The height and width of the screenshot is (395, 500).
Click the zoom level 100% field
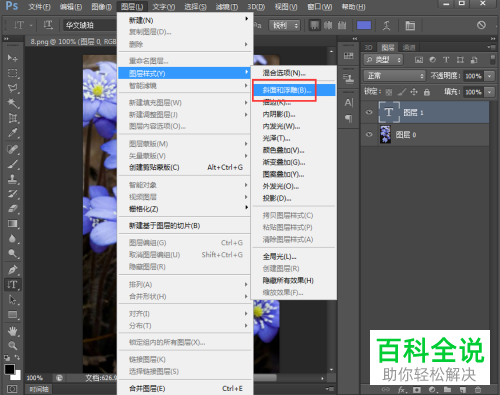[x=35, y=378]
